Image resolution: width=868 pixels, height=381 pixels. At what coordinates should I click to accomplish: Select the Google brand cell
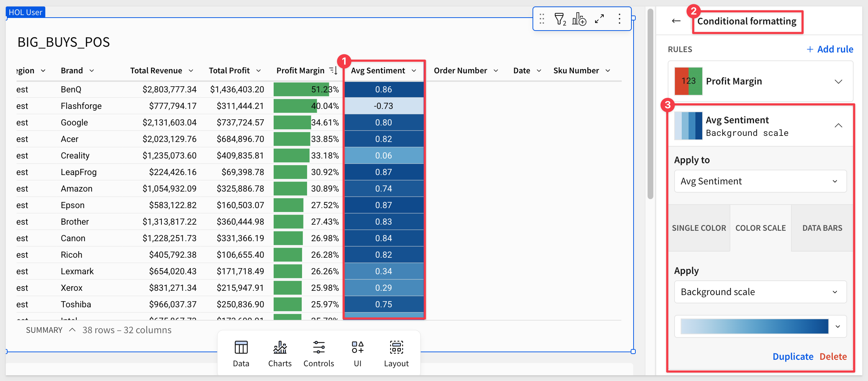(x=74, y=123)
